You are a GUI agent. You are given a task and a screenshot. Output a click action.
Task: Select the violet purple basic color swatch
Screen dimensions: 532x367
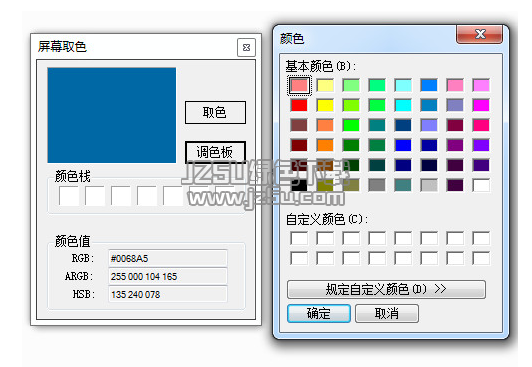(x=481, y=145)
